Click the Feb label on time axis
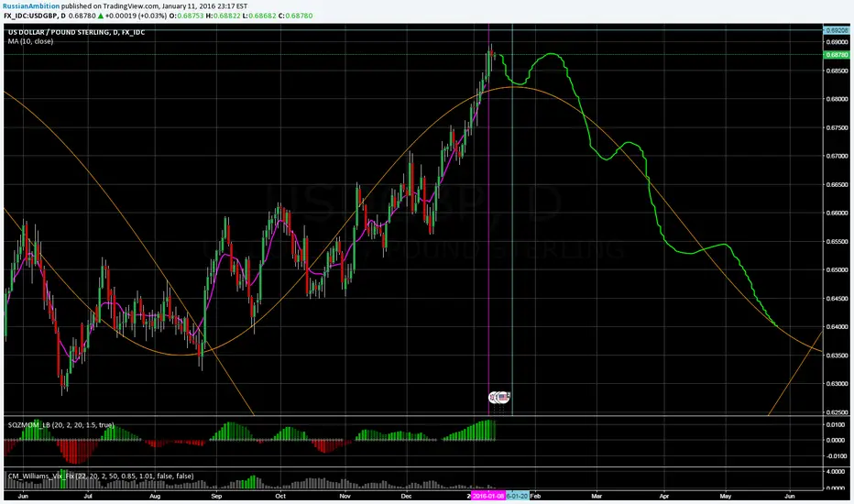Viewport: 854px width, 504px height. pyautogui.click(x=535, y=497)
